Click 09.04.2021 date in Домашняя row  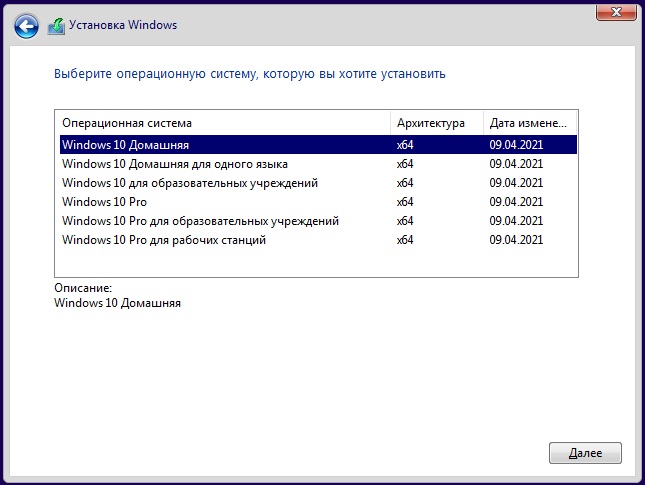tap(516, 145)
